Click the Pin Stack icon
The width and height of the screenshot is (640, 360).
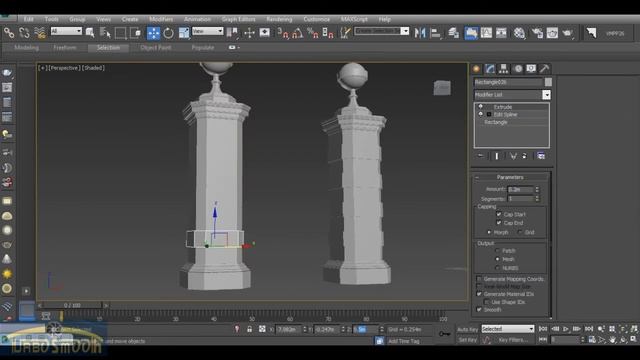pos(480,156)
